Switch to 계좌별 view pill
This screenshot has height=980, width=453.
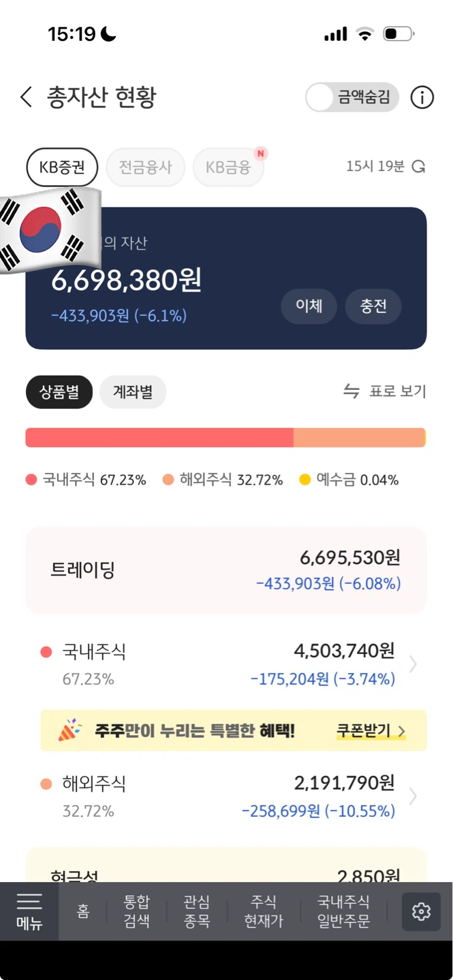coord(133,392)
